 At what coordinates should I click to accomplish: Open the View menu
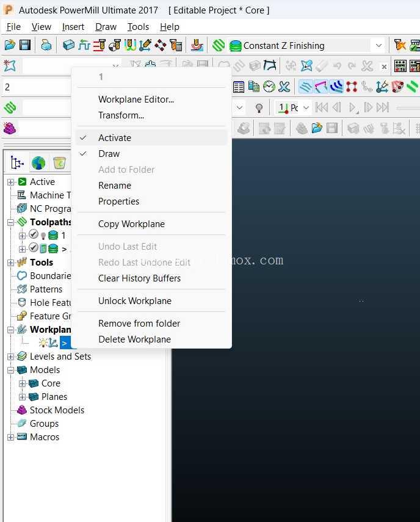[42, 27]
